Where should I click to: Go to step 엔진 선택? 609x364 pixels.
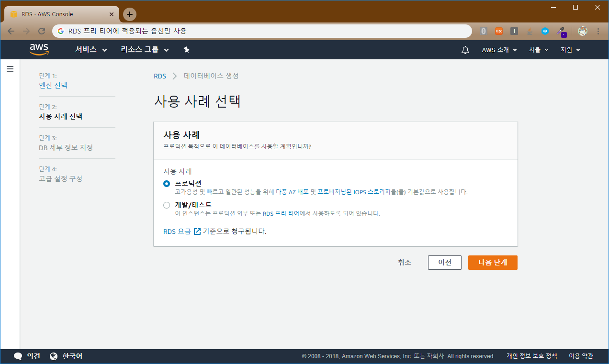tap(53, 86)
